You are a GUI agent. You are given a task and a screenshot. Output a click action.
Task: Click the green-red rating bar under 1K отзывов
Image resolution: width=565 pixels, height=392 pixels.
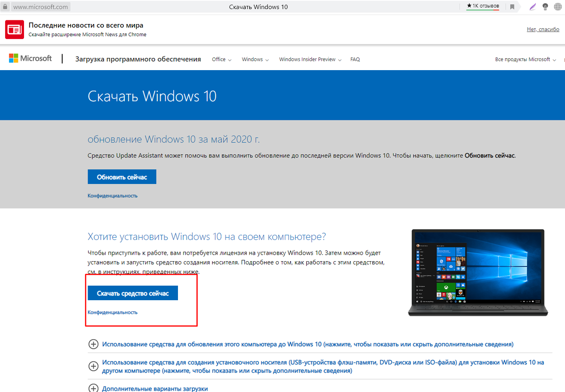[x=482, y=10]
